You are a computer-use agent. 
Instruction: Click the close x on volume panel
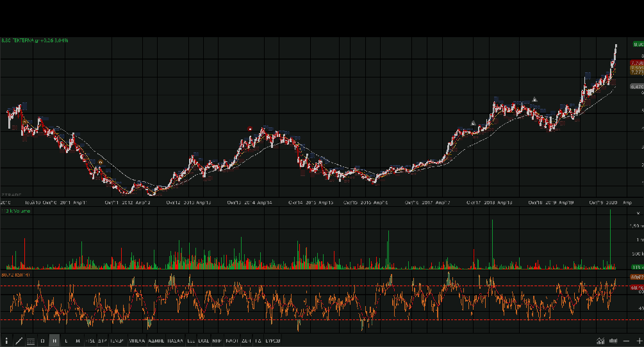[x=637, y=211]
